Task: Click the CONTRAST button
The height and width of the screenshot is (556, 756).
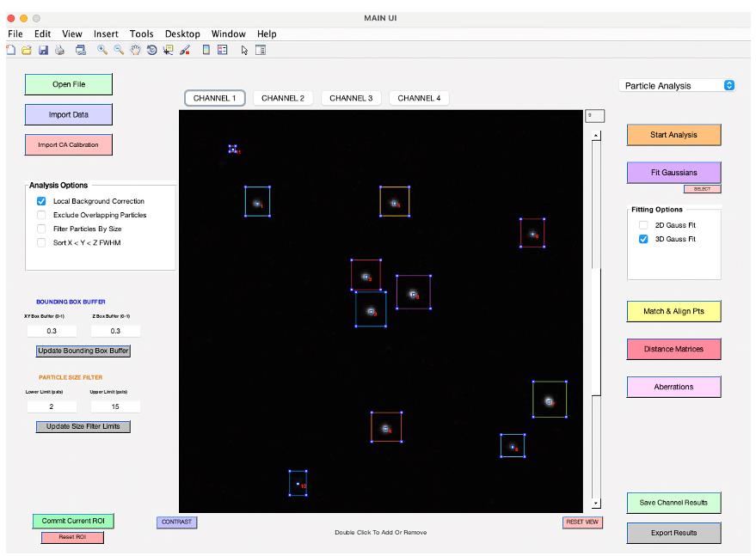Action: [x=177, y=522]
